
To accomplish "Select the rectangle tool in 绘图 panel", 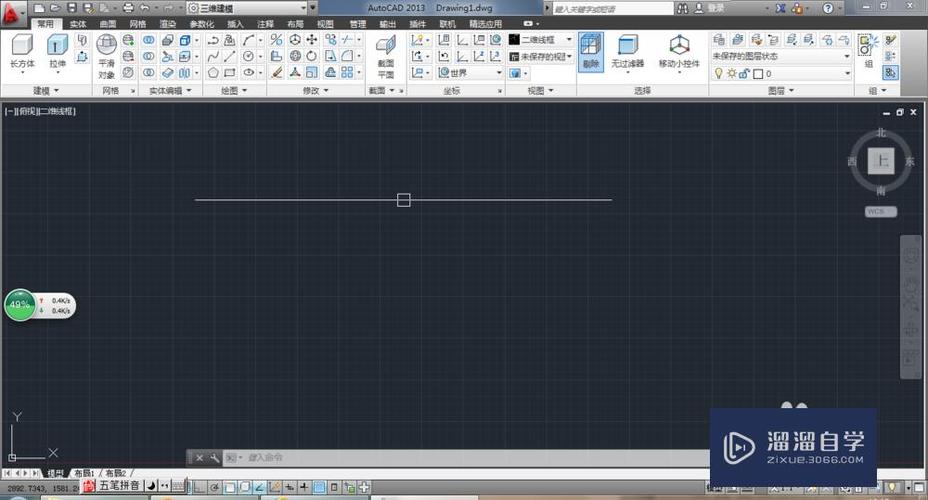I will (x=230, y=73).
